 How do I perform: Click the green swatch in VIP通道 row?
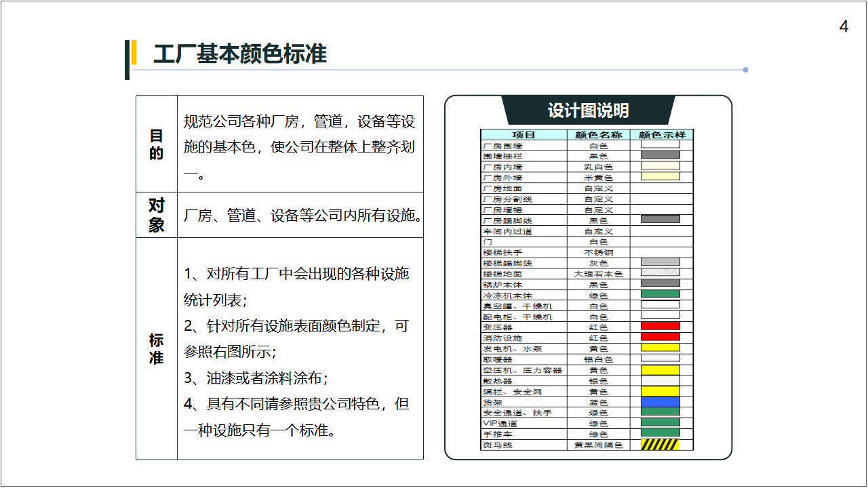tap(660, 422)
